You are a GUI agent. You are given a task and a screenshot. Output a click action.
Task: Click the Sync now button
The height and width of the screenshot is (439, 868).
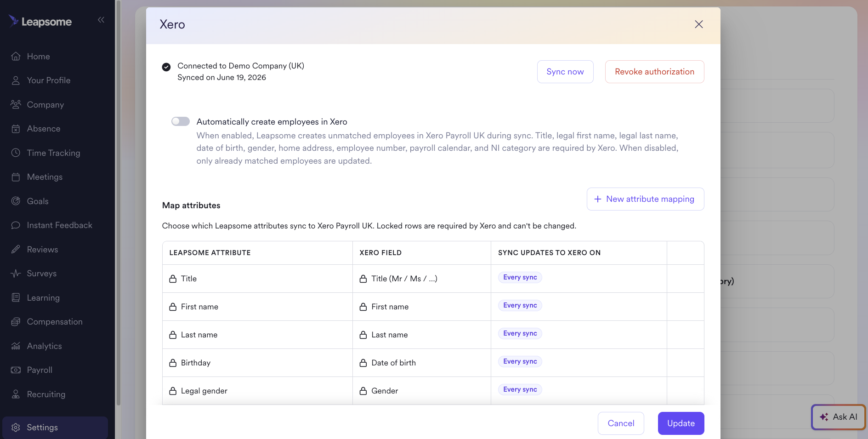pyautogui.click(x=565, y=72)
